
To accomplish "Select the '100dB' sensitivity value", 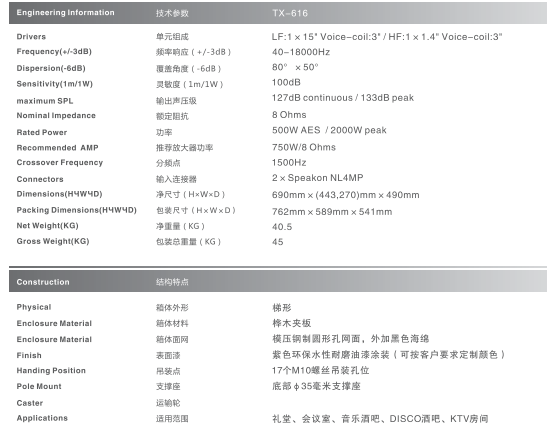I will pyautogui.click(x=286, y=82).
